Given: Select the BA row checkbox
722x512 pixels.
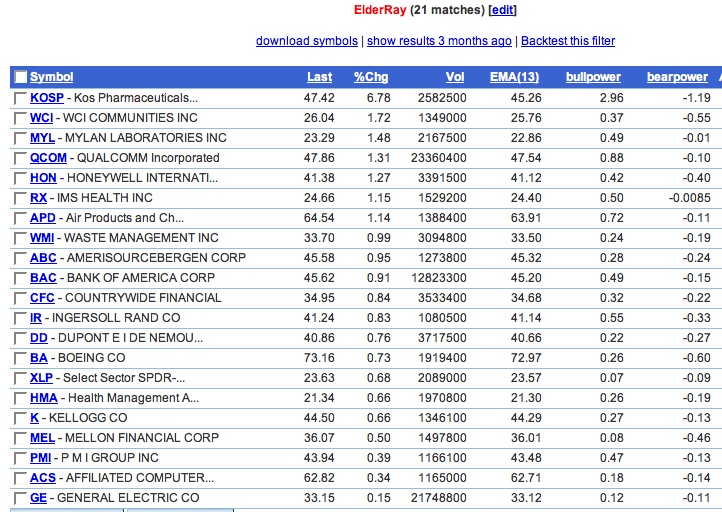Looking at the screenshot, I should [20, 358].
